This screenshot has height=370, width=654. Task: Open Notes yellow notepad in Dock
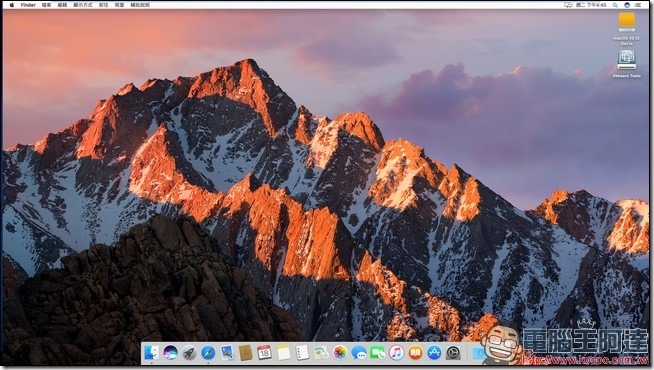283,353
